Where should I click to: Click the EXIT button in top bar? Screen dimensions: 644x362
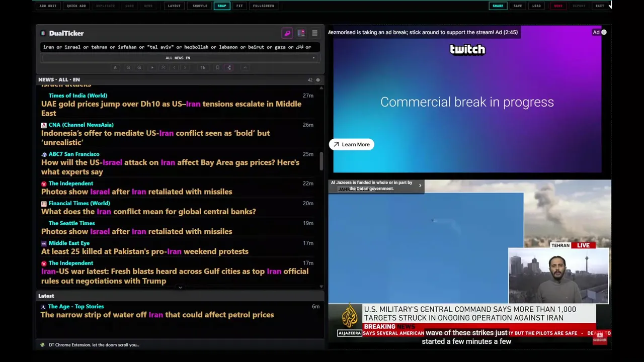[x=600, y=6]
